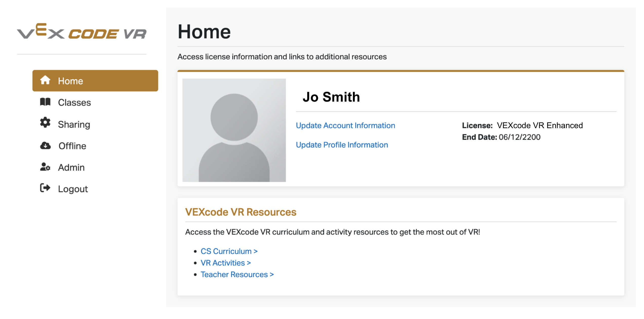
Task: Open the Classes section
Action: 74,102
